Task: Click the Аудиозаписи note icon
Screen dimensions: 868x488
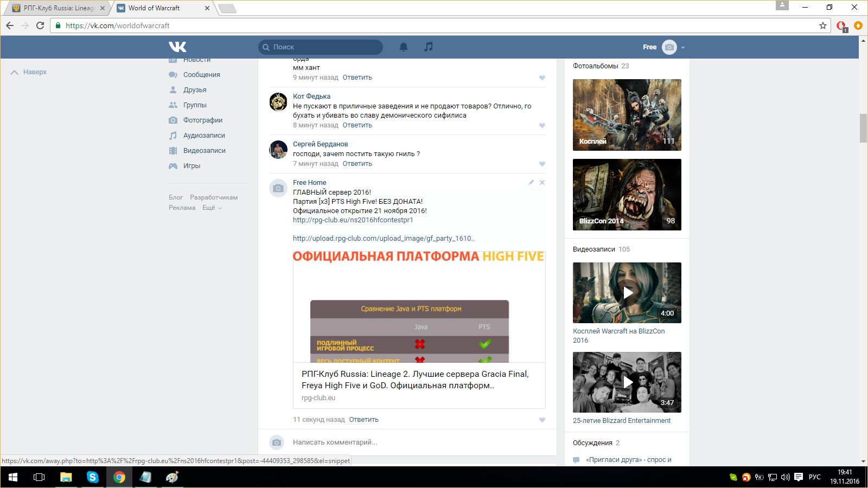Action: (x=173, y=136)
